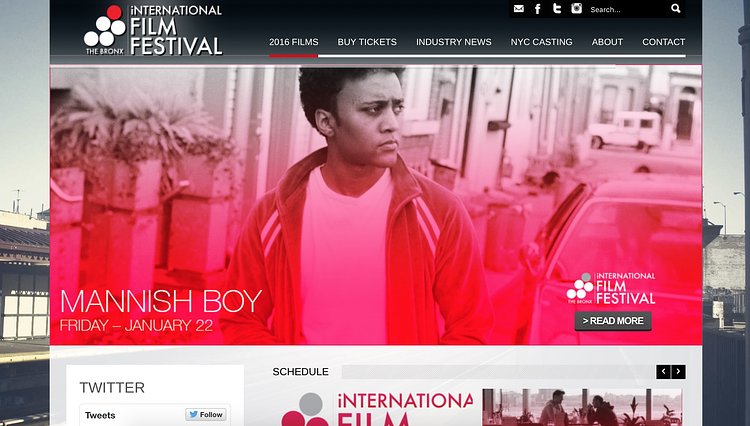
Task: Open Industry News menu item
Action: 453,42
